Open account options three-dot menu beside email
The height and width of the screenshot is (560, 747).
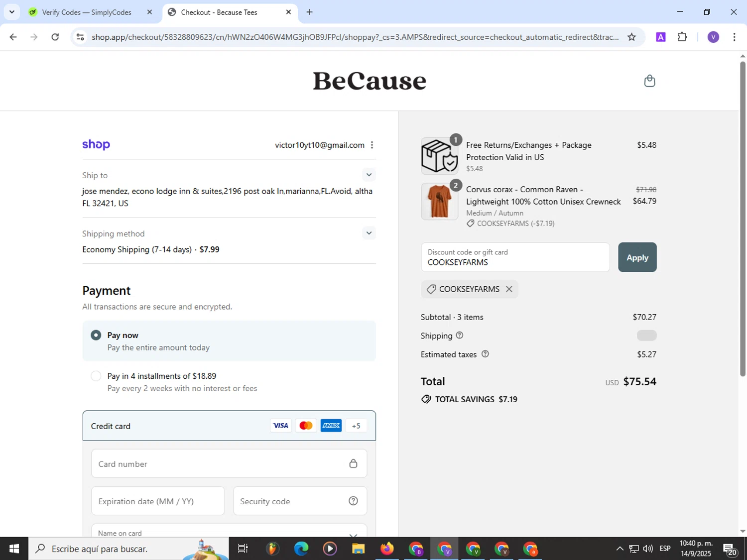pos(372,145)
